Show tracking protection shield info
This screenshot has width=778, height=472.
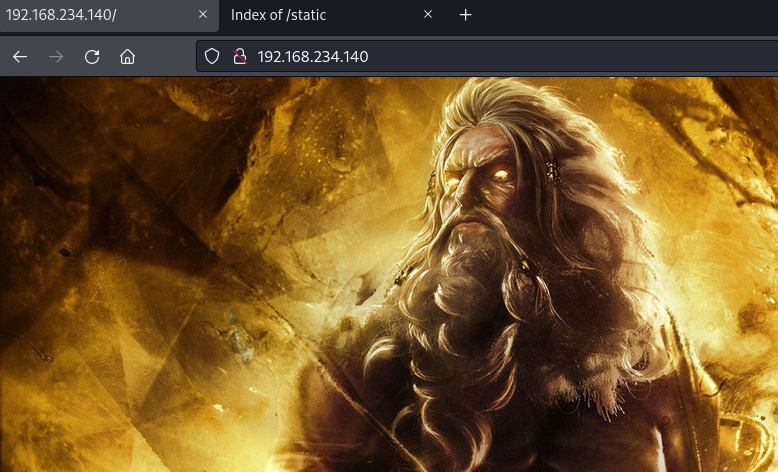(212, 56)
